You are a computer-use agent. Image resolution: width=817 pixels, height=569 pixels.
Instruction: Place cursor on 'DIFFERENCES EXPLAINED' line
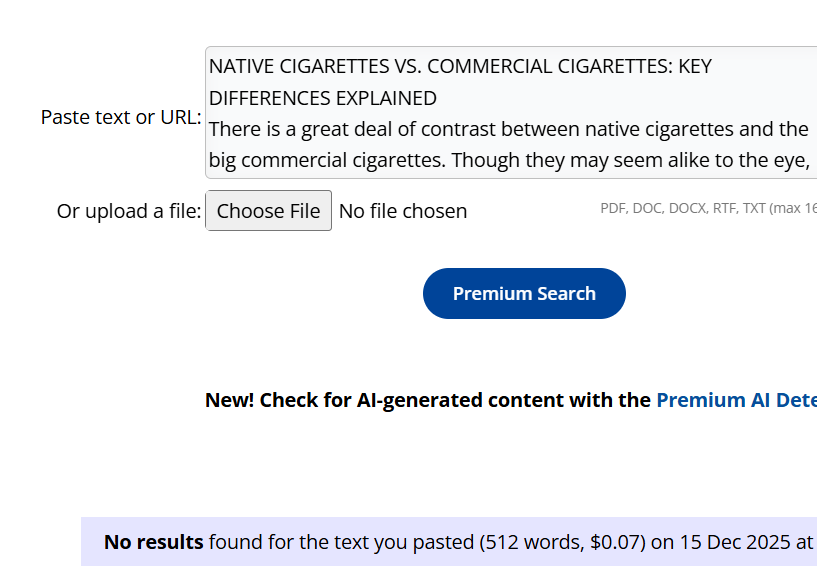tap(323, 98)
